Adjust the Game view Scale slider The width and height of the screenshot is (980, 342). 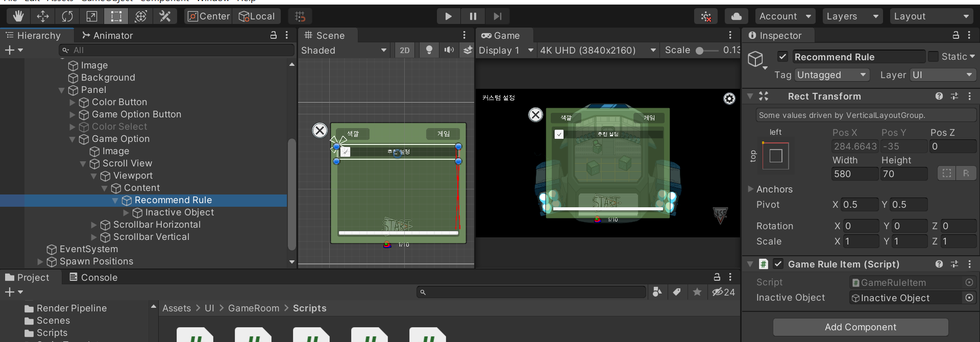point(700,51)
